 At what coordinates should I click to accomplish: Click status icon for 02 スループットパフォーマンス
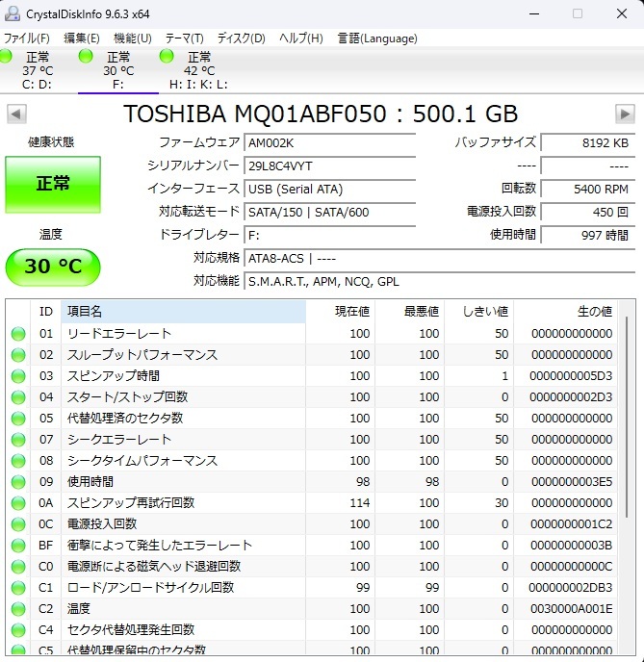tap(18, 355)
